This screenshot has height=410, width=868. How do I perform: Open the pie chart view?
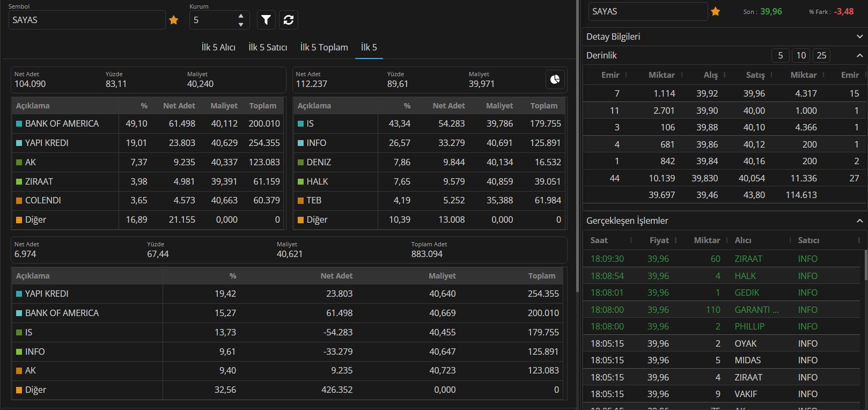555,79
